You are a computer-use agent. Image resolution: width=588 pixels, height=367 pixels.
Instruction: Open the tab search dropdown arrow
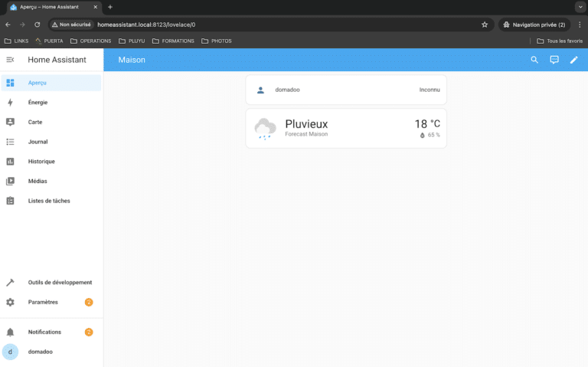(x=580, y=7)
